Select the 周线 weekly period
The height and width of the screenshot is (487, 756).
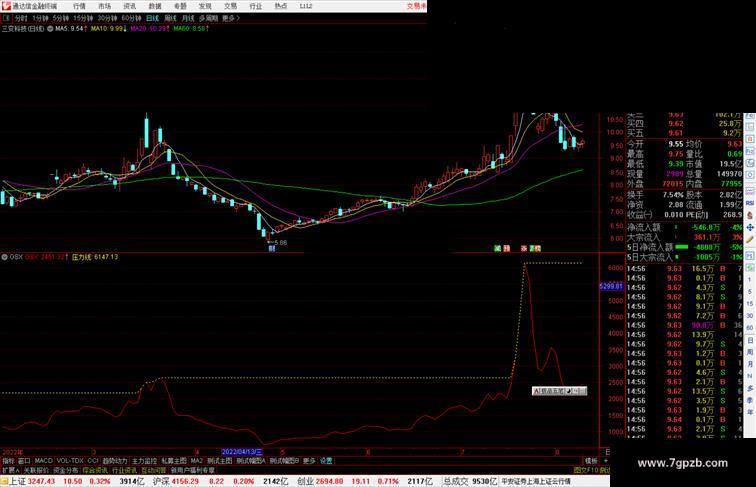(170, 18)
